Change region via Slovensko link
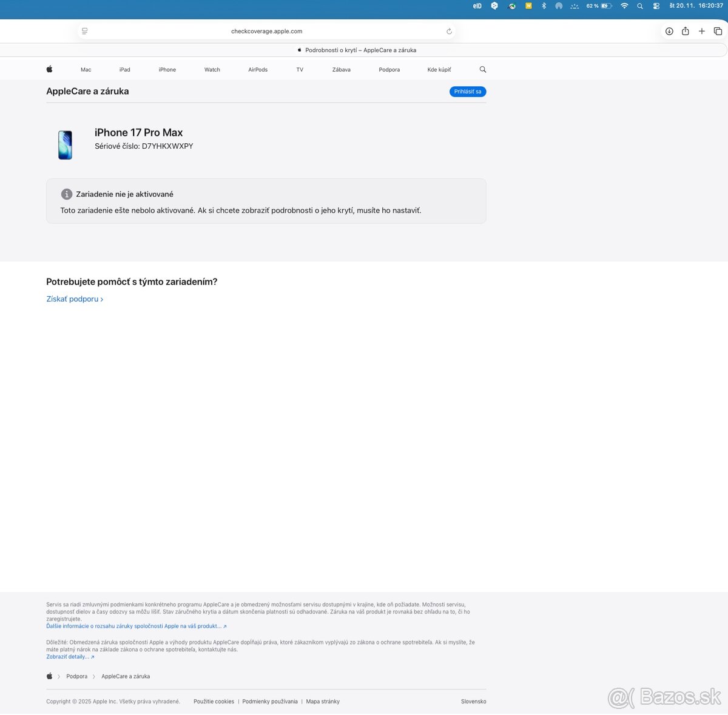 tap(473, 702)
